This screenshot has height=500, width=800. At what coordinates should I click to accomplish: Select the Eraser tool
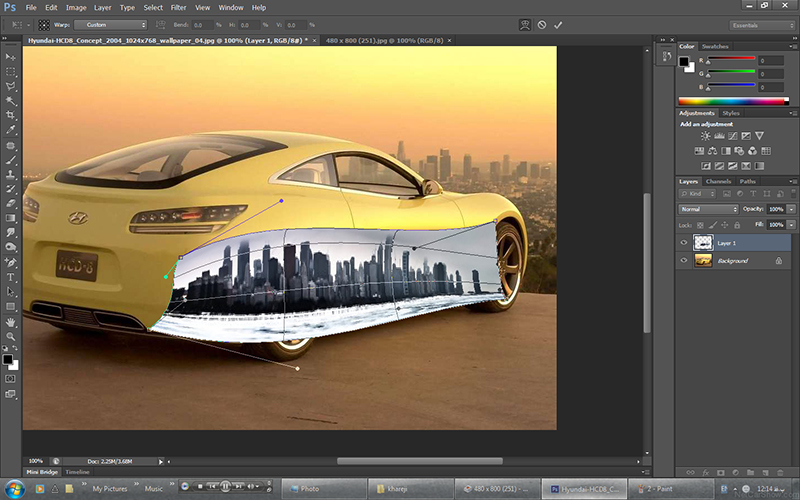[x=10, y=203]
